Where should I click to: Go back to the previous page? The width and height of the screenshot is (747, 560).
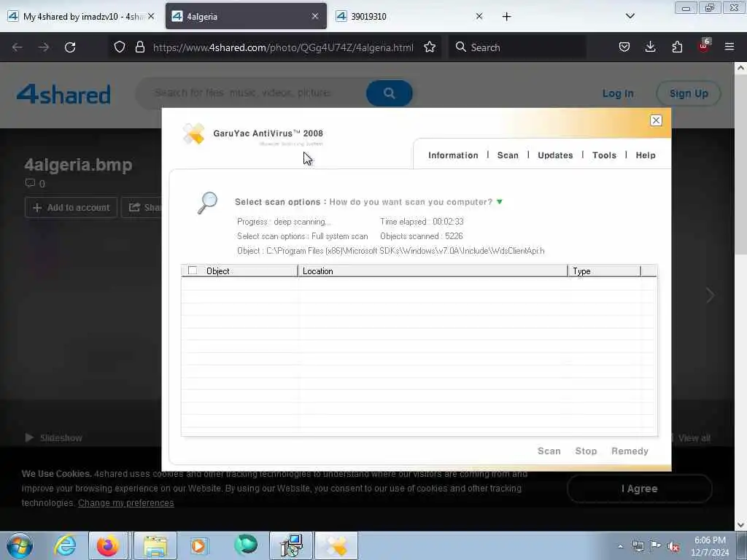coord(18,47)
